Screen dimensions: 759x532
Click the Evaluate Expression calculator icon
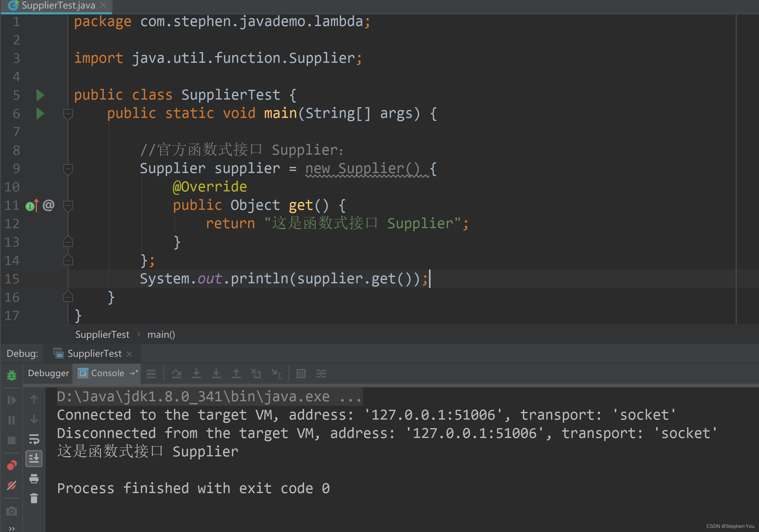pyautogui.click(x=301, y=374)
